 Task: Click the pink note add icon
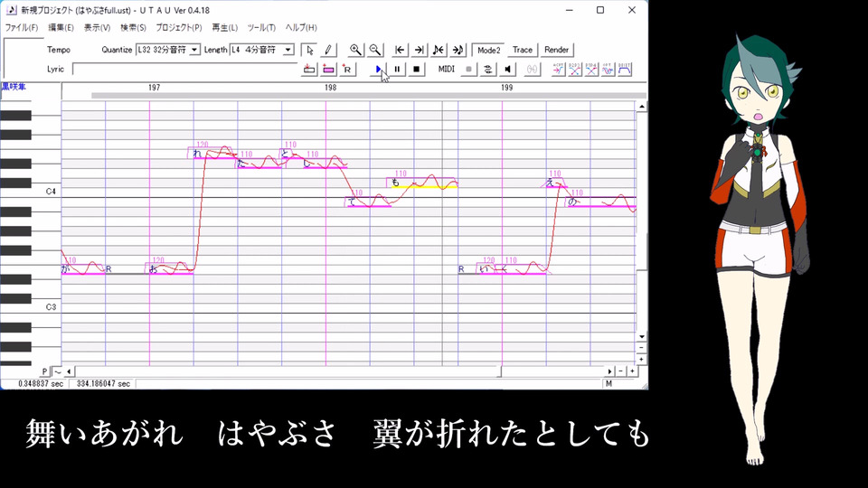[328, 70]
